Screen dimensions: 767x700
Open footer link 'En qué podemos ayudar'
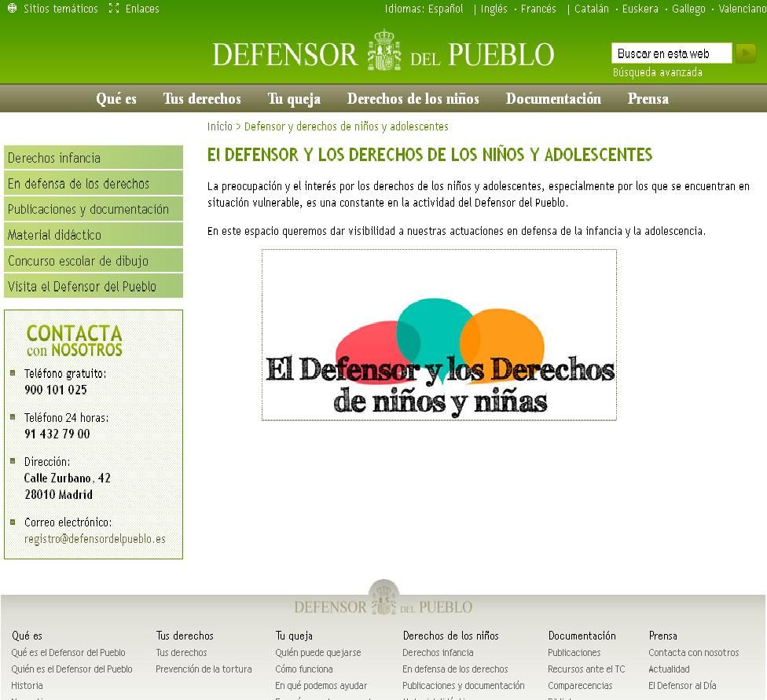[321, 686]
